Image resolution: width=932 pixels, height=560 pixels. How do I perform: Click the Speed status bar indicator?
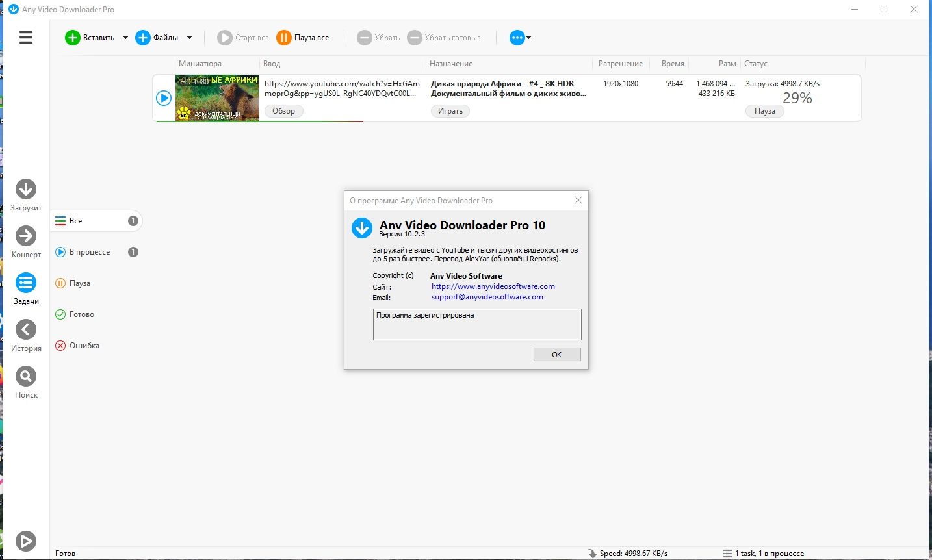(628, 554)
